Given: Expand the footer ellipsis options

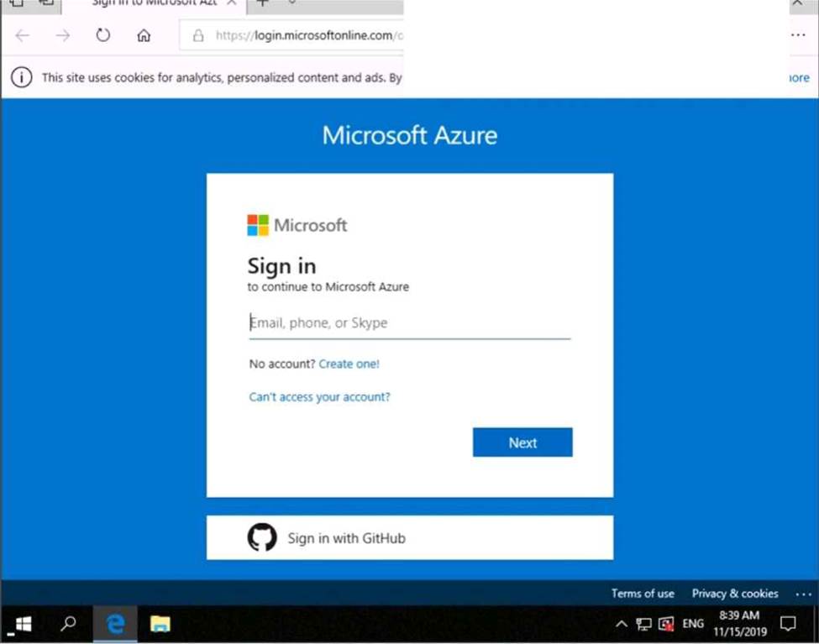Looking at the screenshot, I should (x=802, y=594).
